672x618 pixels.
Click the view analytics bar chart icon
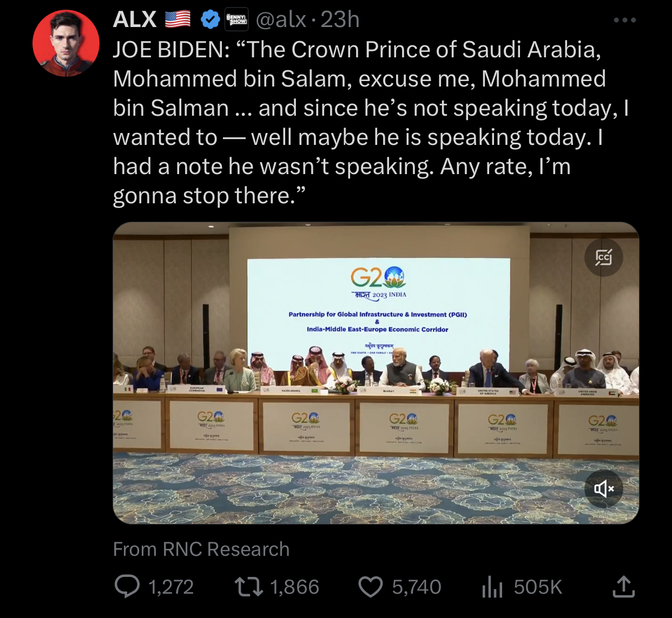coord(492,587)
